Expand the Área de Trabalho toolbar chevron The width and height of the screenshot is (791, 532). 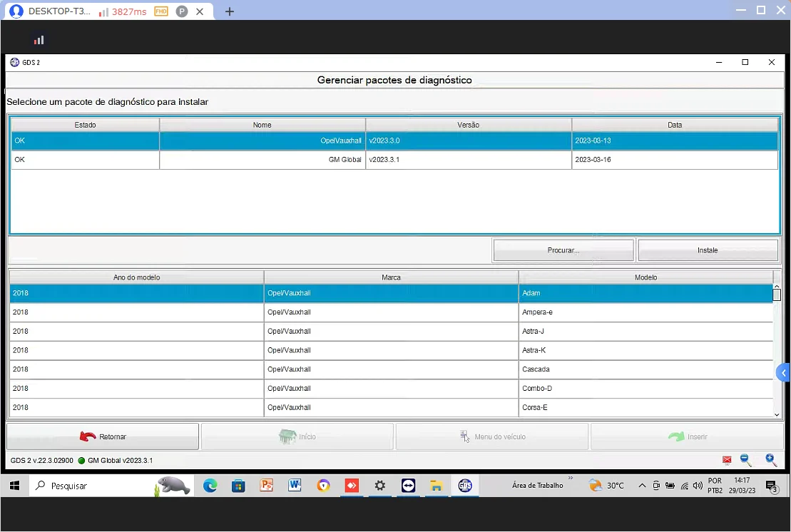(571, 478)
